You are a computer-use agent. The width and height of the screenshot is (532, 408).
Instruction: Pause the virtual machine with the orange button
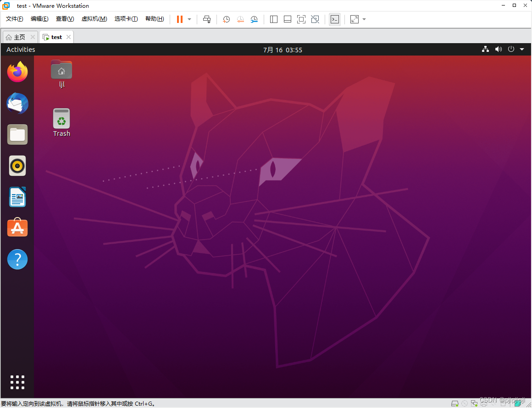[180, 19]
